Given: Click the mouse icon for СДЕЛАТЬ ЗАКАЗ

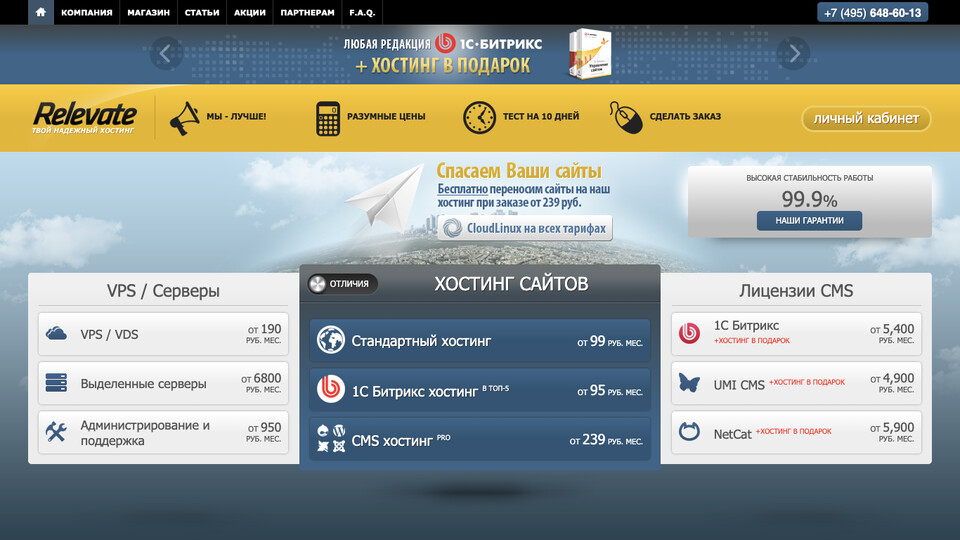Looking at the screenshot, I should [625, 117].
